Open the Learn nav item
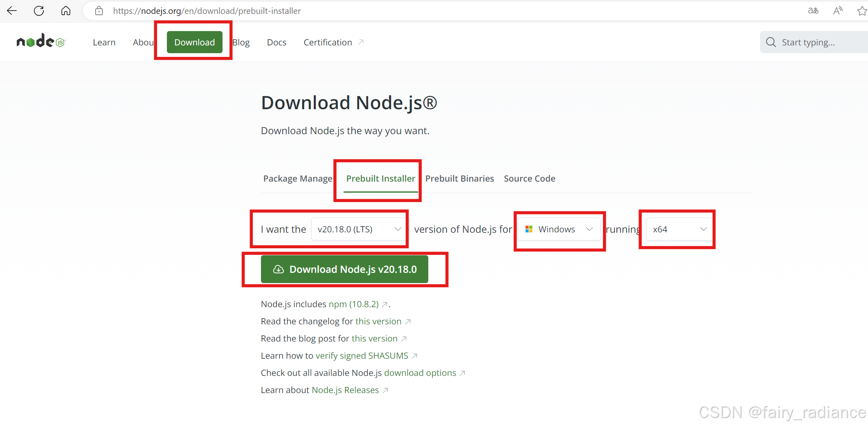The image size is (868, 427). tap(104, 42)
